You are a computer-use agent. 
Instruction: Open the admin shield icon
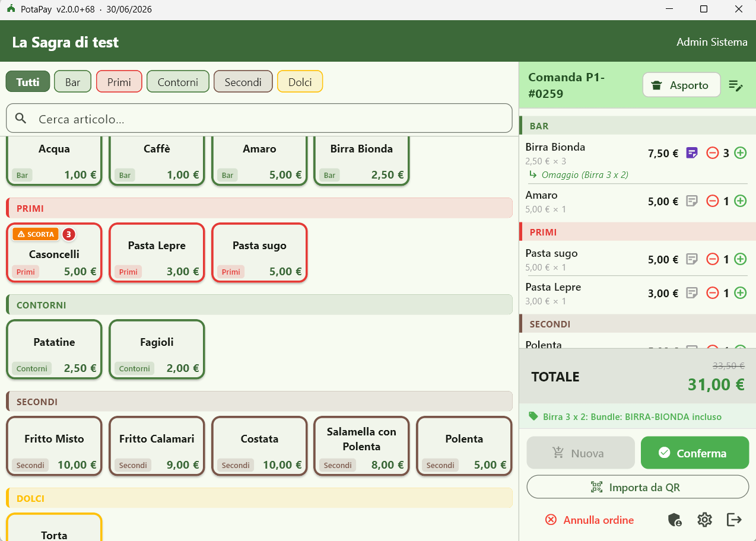[675, 520]
